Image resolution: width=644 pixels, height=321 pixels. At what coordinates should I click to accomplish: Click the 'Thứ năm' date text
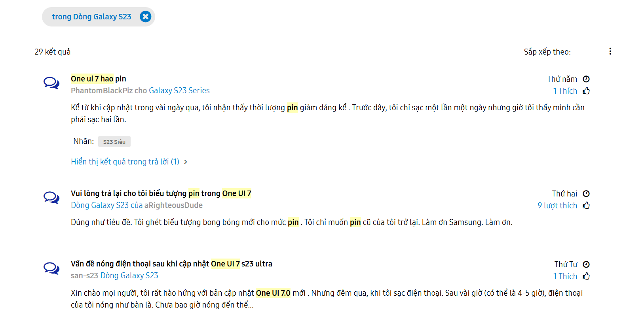click(x=562, y=79)
